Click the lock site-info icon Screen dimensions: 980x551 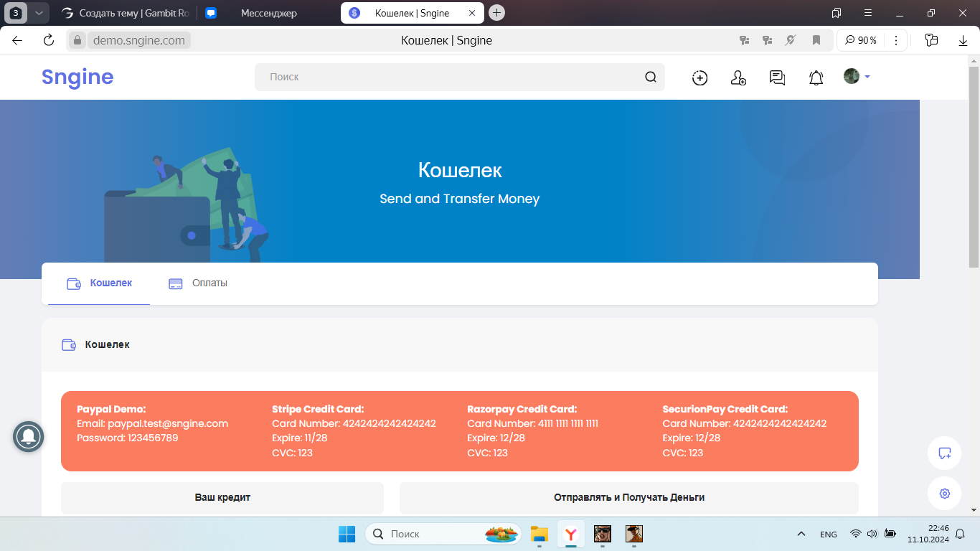click(x=78, y=40)
